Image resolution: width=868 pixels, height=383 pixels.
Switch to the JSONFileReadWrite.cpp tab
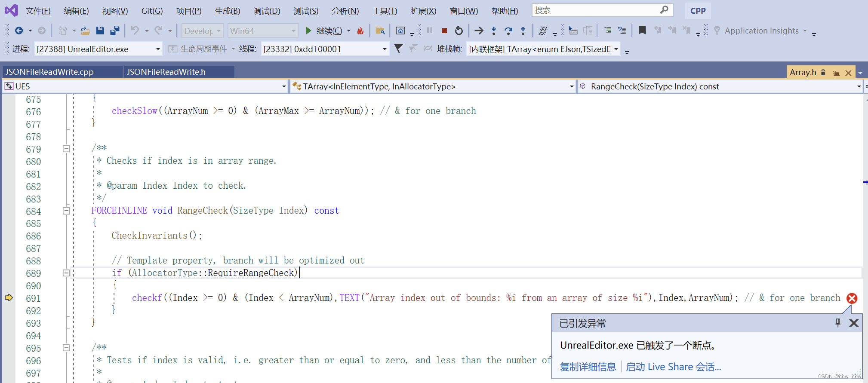pos(62,72)
